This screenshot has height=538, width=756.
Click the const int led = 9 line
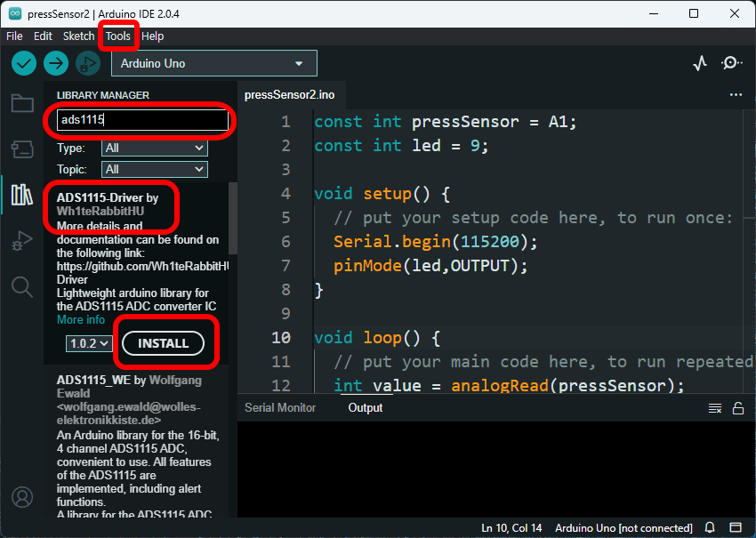point(401,146)
